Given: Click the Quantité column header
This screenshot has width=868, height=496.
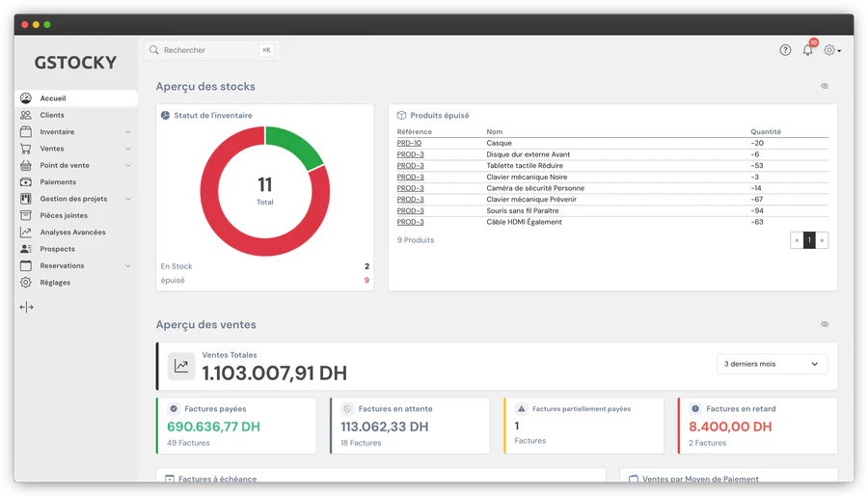Looking at the screenshot, I should (x=766, y=132).
